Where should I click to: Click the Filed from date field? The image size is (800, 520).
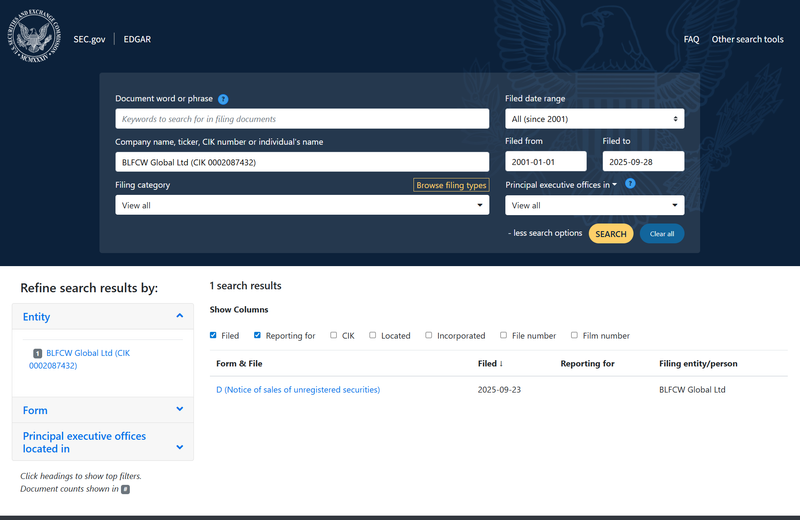point(545,162)
